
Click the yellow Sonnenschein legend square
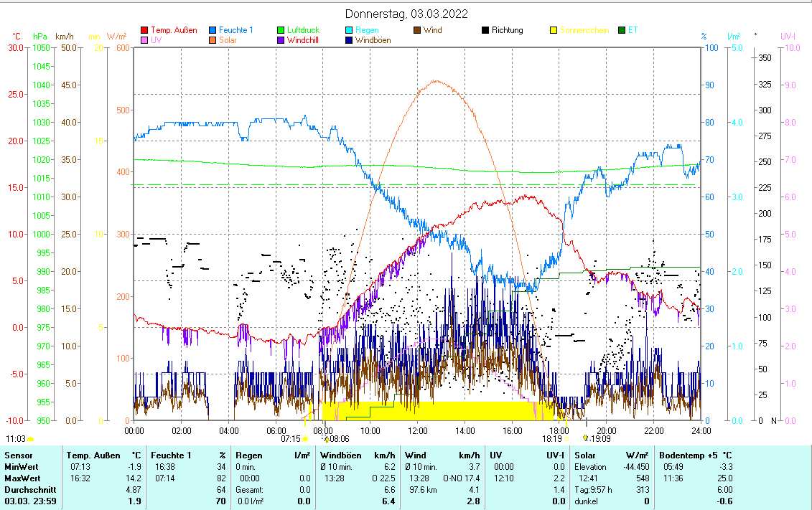pyautogui.click(x=554, y=31)
